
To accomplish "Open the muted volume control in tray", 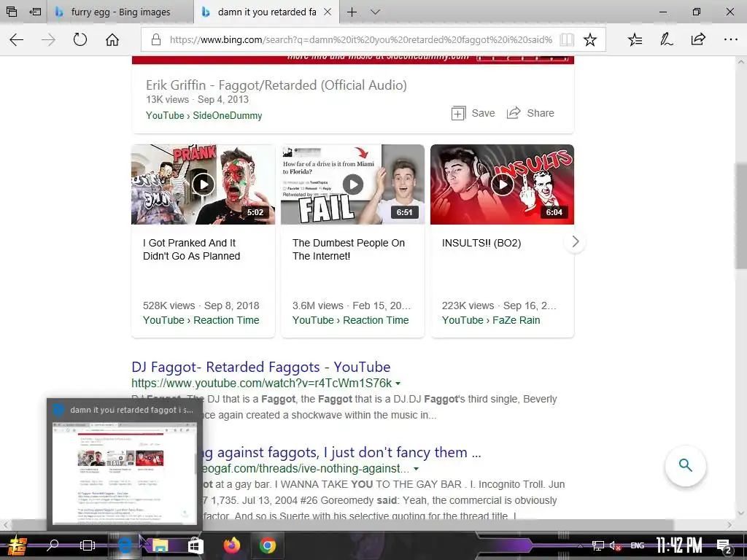I will coord(615,545).
